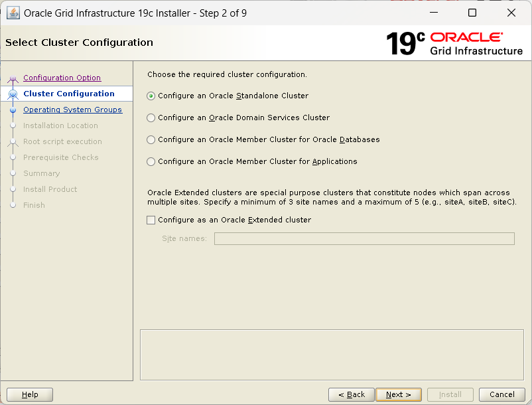The height and width of the screenshot is (405, 532).
Task: Choose Oracle Member Cluster for Oracle Databases
Action: click(263, 139)
